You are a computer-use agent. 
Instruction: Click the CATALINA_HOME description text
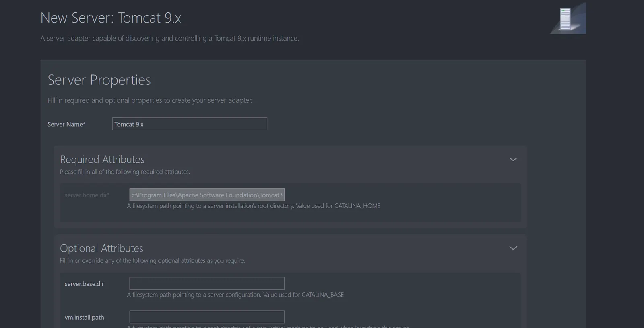pos(254,206)
